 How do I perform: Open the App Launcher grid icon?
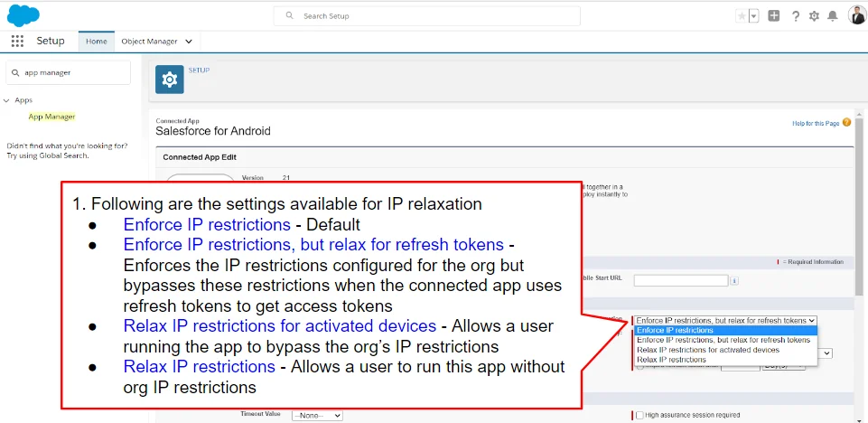pyautogui.click(x=17, y=41)
